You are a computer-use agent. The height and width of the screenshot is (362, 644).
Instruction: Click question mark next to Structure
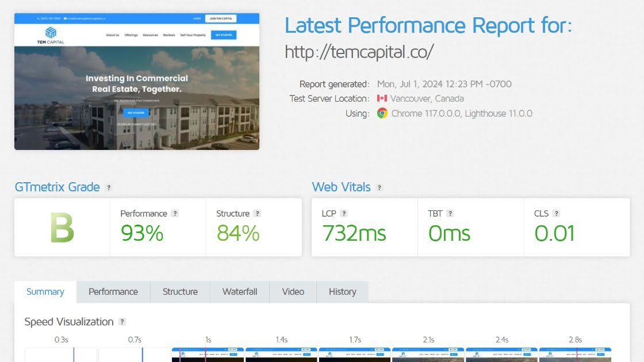click(x=258, y=214)
